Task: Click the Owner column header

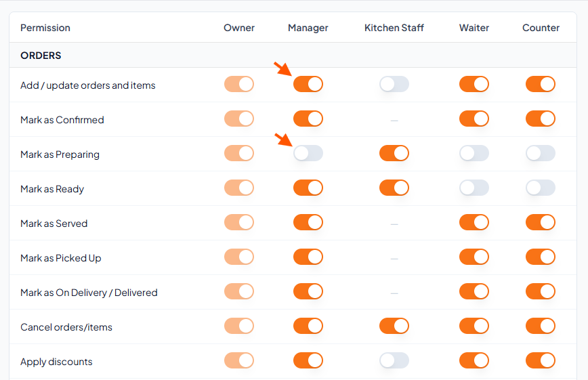Action: [239, 28]
